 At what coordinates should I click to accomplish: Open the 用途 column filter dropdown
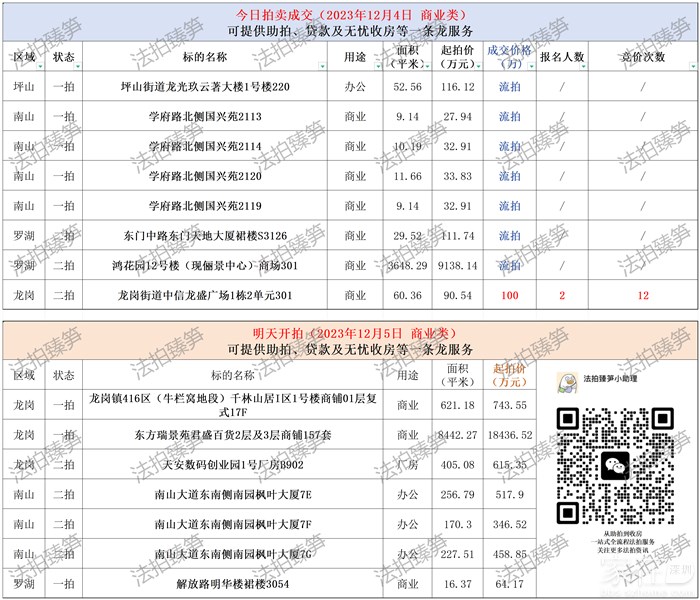[x=377, y=67]
